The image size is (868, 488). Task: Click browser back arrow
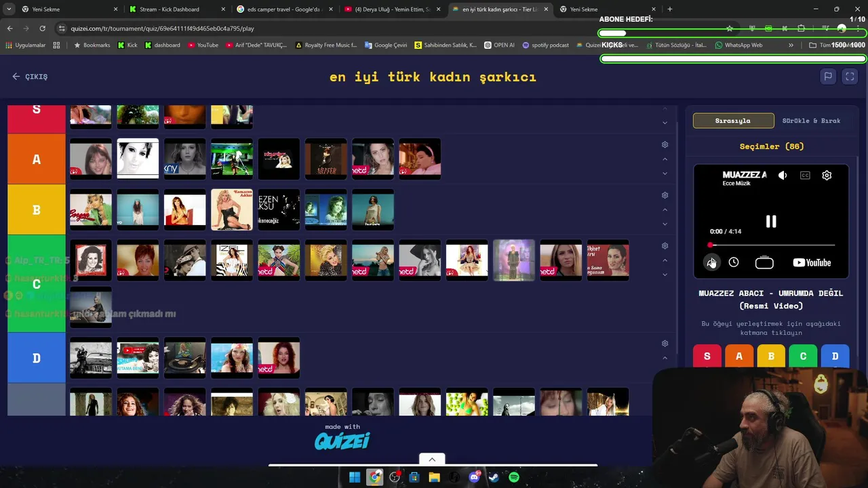(x=9, y=28)
